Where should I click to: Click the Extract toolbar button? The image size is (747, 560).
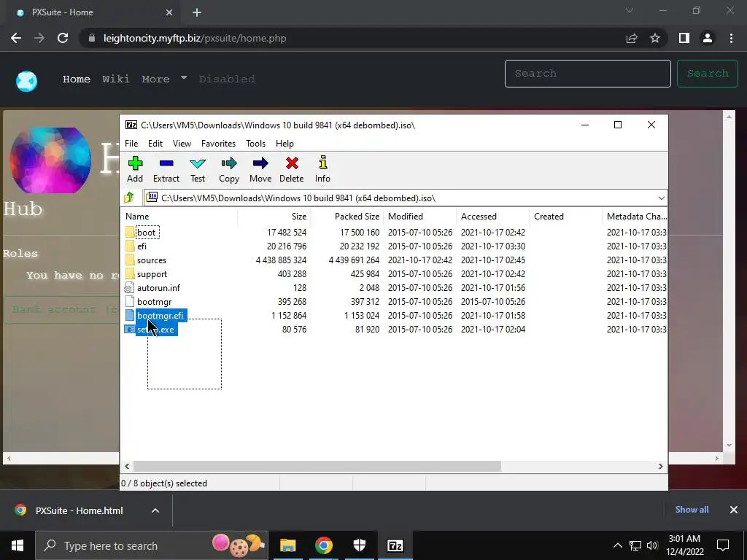tap(166, 169)
